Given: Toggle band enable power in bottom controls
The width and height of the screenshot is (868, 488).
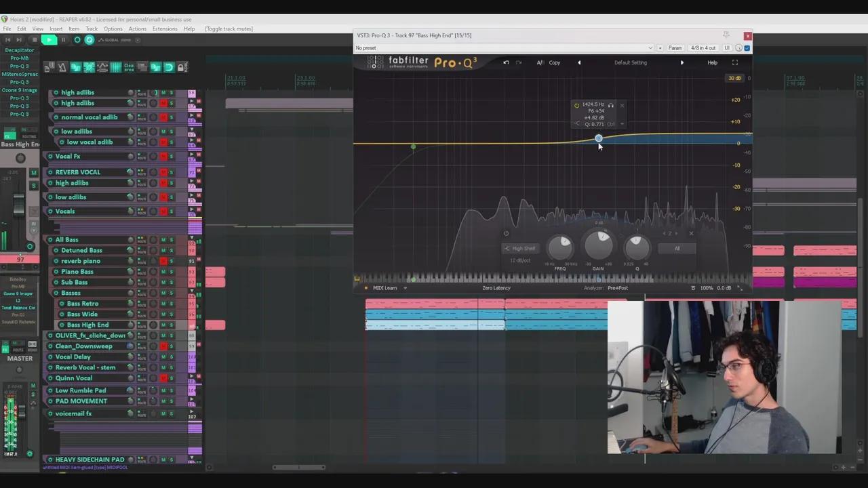Looking at the screenshot, I should 506,234.
